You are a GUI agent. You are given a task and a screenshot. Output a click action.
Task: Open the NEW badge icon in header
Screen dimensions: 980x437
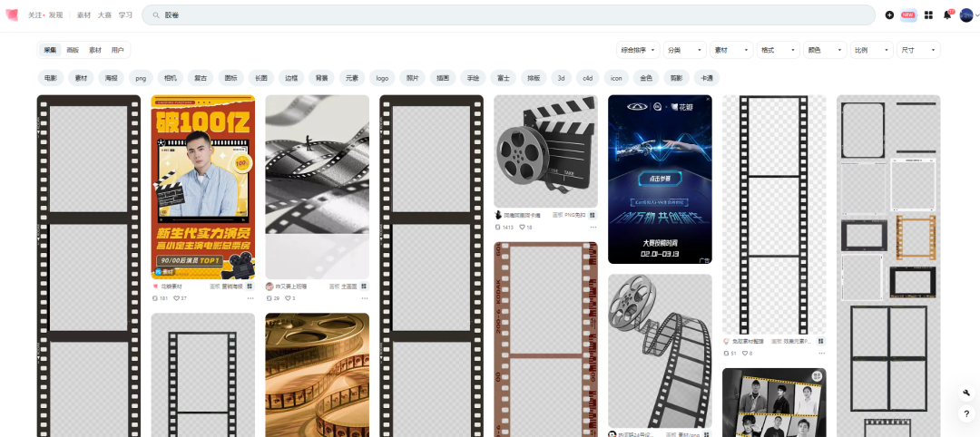908,15
